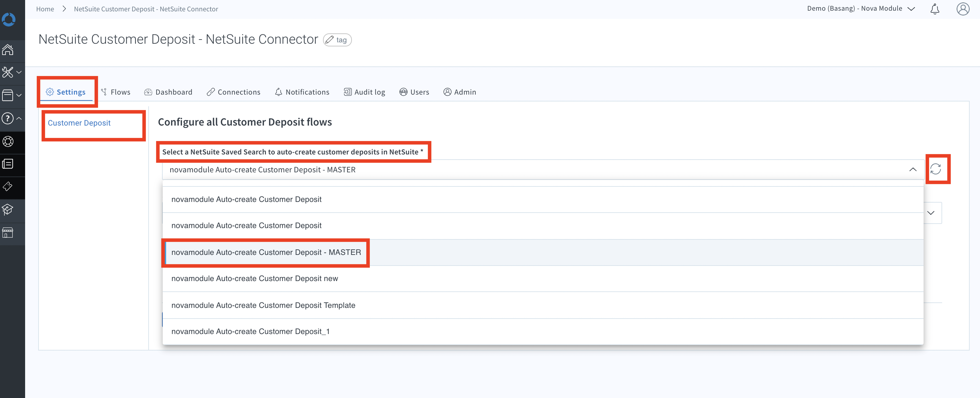Image resolution: width=980 pixels, height=398 pixels.
Task: Go to the Notifications tab
Action: point(302,92)
